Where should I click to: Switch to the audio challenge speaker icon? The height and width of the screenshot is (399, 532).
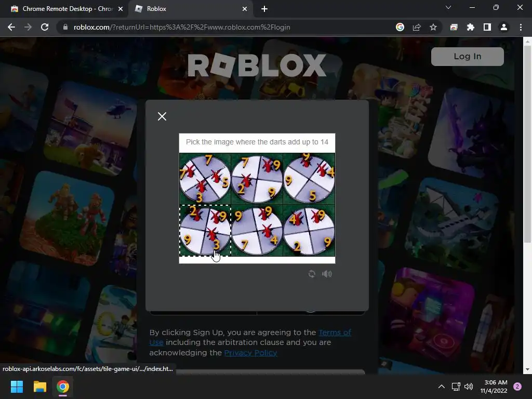point(327,274)
